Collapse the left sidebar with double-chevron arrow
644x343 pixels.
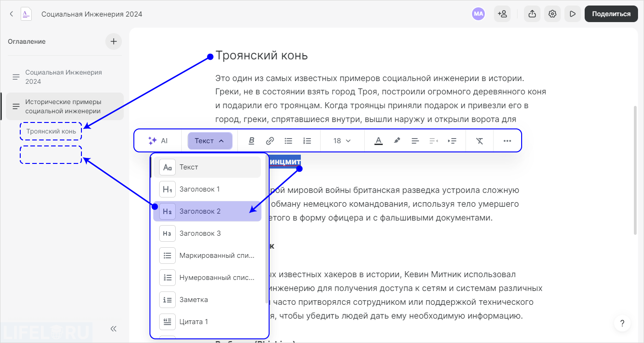pyautogui.click(x=113, y=328)
